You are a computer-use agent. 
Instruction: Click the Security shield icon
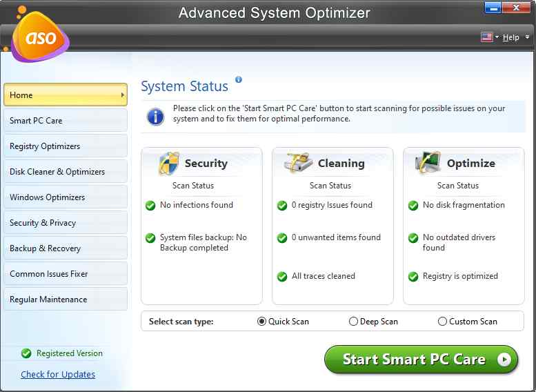click(169, 163)
